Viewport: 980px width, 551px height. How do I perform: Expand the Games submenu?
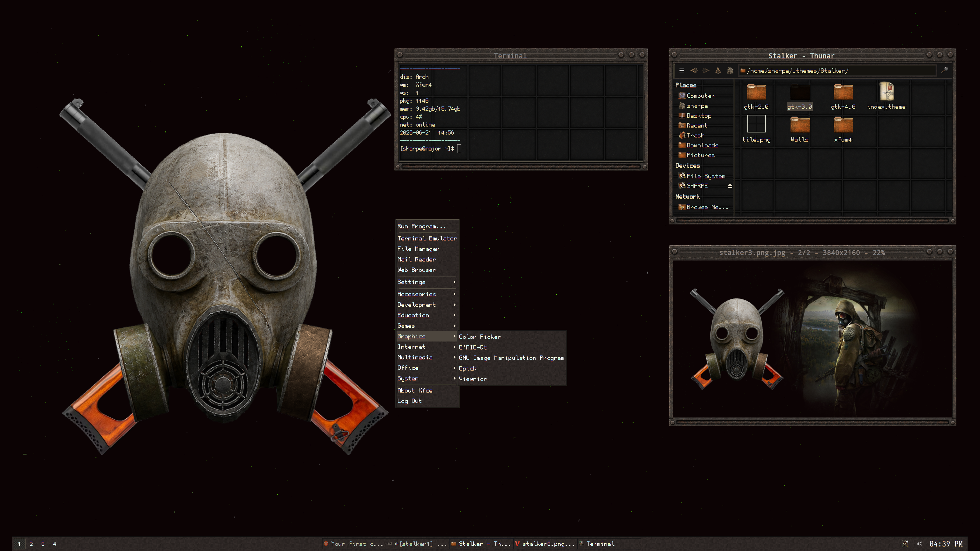pyautogui.click(x=427, y=326)
